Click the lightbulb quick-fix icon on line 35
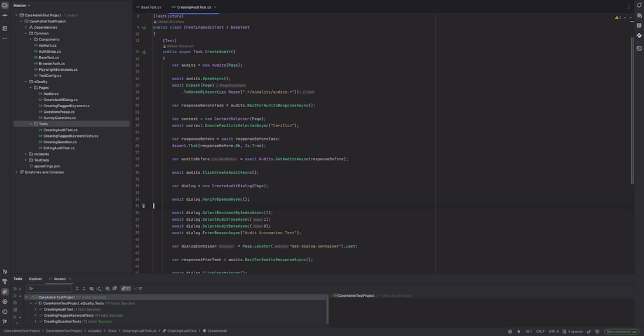This screenshot has width=644, height=336. 143,206
